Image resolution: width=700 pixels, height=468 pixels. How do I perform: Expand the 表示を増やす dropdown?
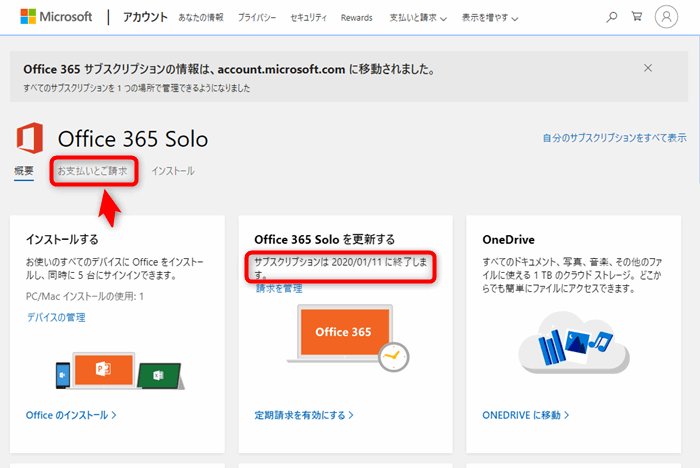click(x=490, y=18)
